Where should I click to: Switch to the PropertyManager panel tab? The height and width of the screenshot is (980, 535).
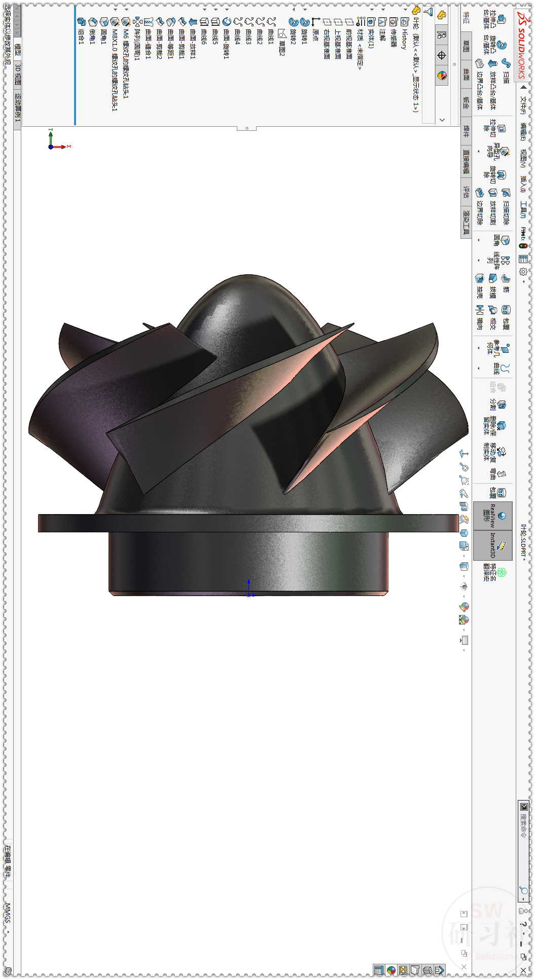[x=442, y=34]
